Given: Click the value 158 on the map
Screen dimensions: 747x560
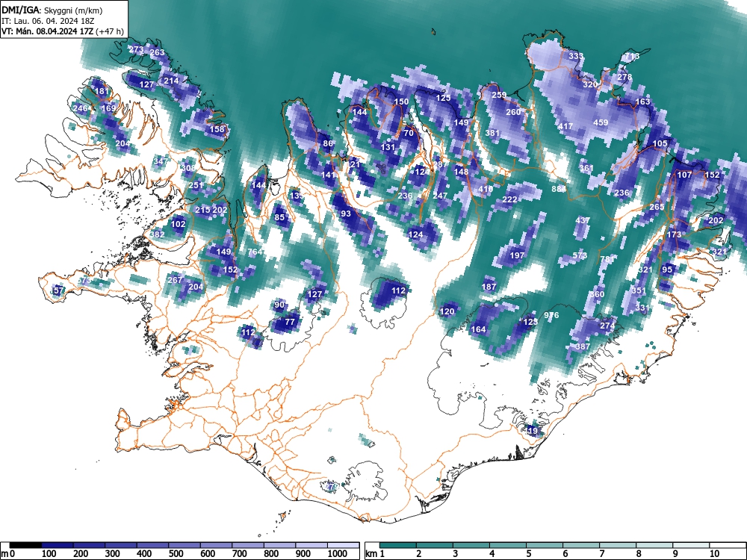Looking at the screenshot, I should coord(217,129).
